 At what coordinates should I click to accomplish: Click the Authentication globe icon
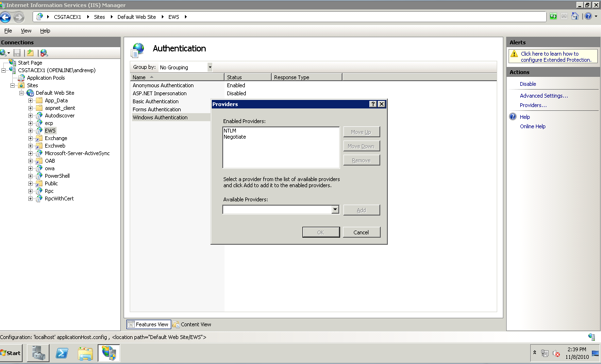tap(138, 49)
